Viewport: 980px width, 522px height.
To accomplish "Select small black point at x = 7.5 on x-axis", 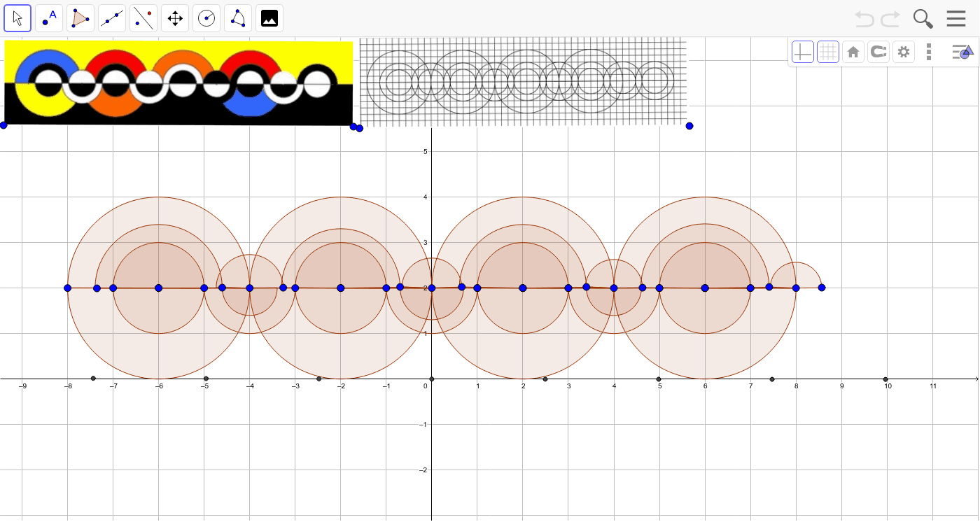I will [772, 379].
